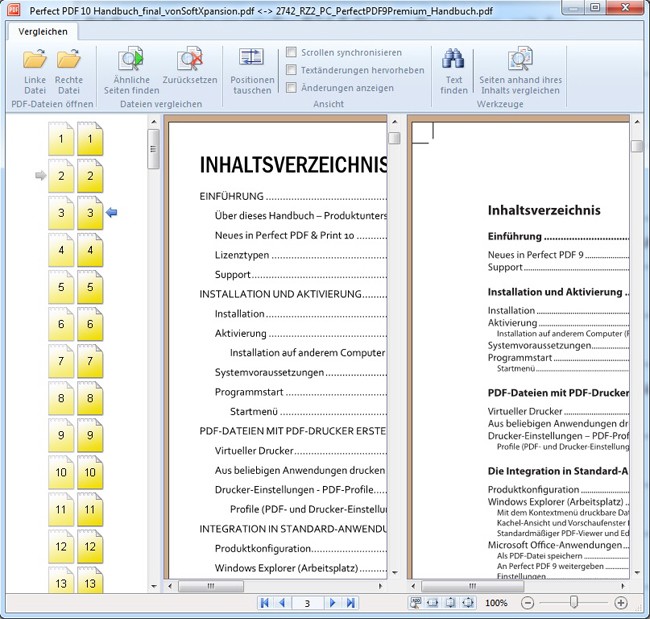Viewport: 650px width, 619px height.
Task: Click the actual size zoom icon in the status bar
Action: pyautogui.click(x=415, y=602)
